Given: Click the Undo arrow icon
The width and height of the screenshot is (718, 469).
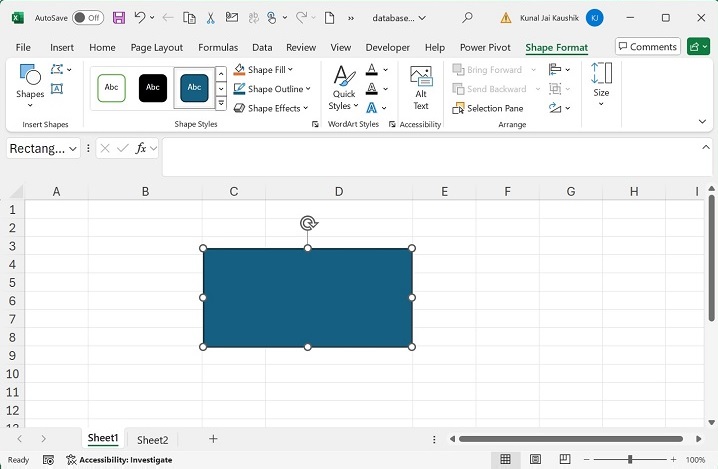Looking at the screenshot, I should [x=140, y=18].
